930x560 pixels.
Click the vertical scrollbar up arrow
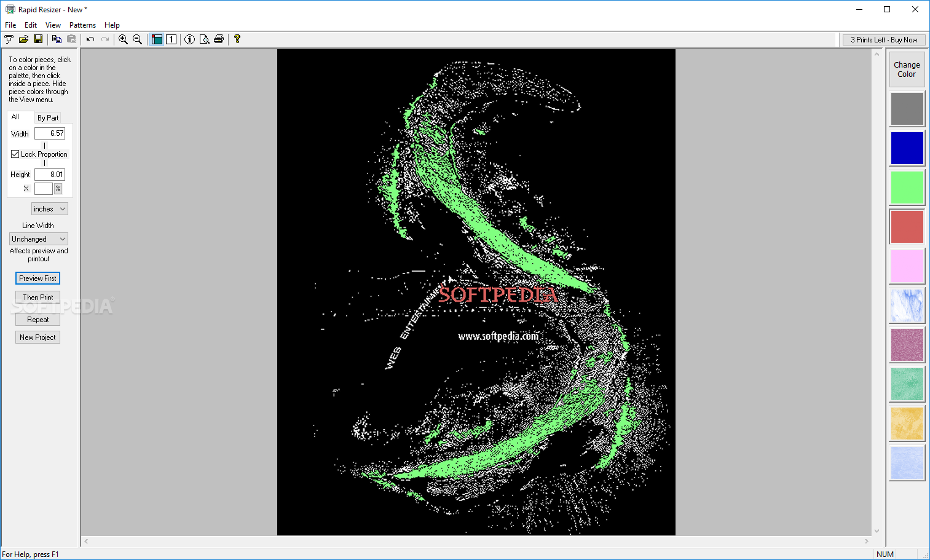(x=877, y=55)
